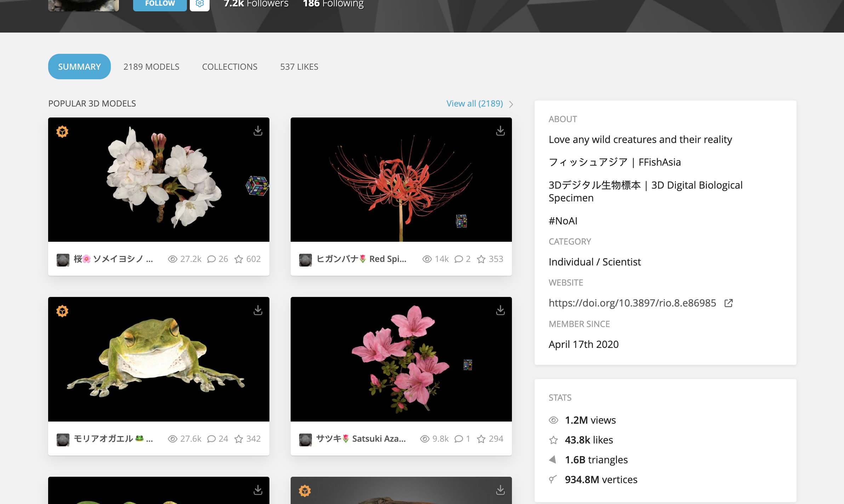The width and height of the screenshot is (844, 504).
Task: Click the views eye icon on the Sakura card
Action: (x=172, y=259)
